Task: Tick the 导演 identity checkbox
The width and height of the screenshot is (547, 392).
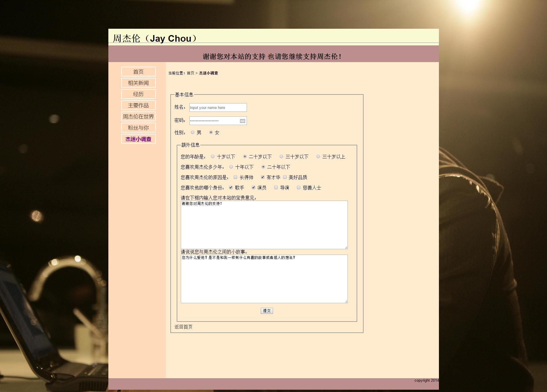Action: (276, 188)
